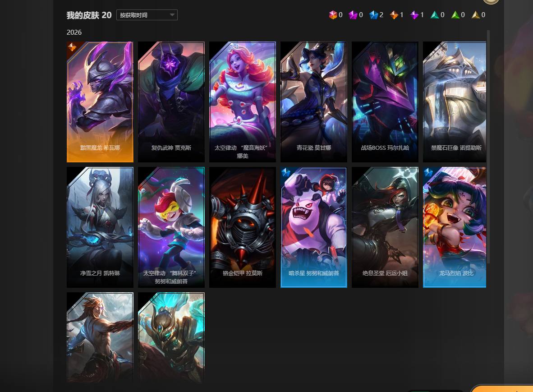
Task: Select 太空律动 舞林双子 努努和威朗普 skin card
Action: (x=171, y=227)
